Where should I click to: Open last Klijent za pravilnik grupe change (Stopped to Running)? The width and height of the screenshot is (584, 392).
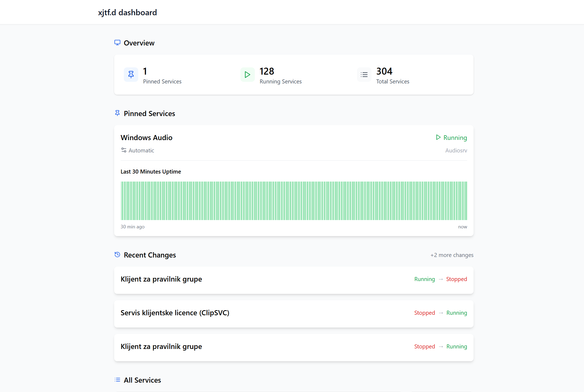(x=294, y=348)
